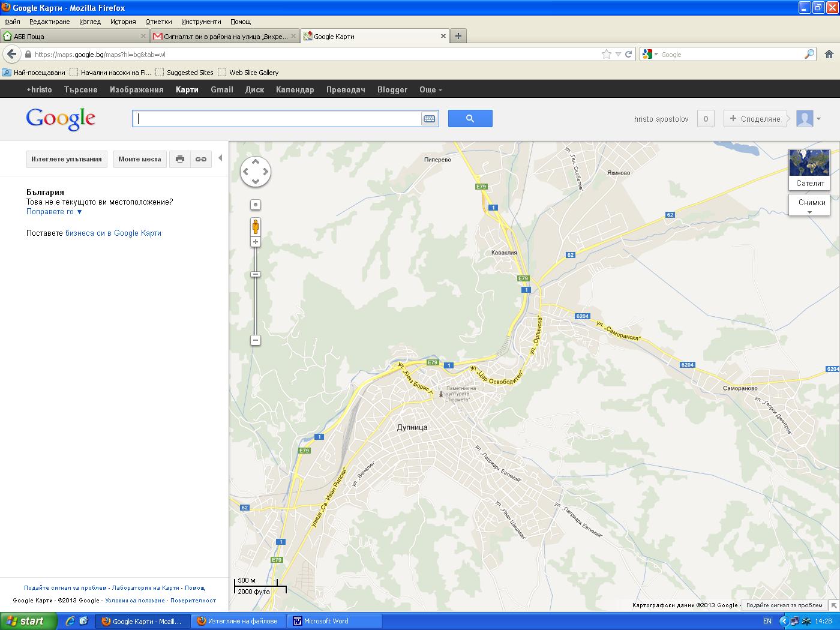
Task: Collapse the left side panel arrow
Action: (220, 158)
